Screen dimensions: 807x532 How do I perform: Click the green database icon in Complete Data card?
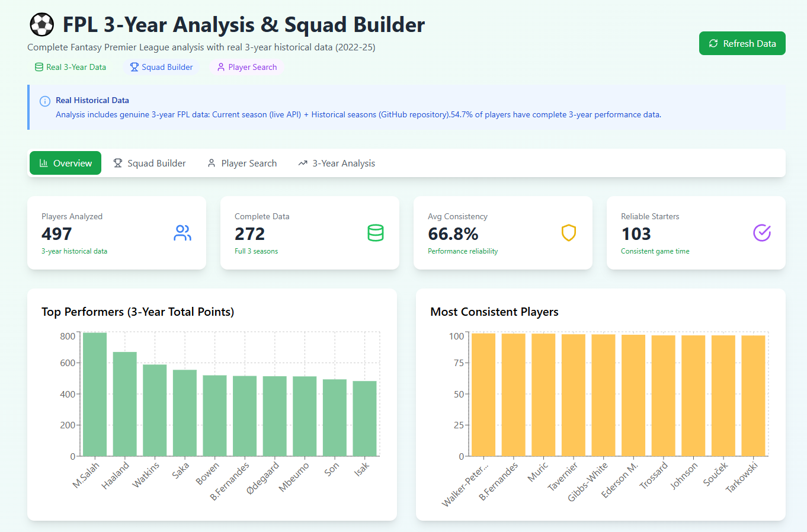376,233
